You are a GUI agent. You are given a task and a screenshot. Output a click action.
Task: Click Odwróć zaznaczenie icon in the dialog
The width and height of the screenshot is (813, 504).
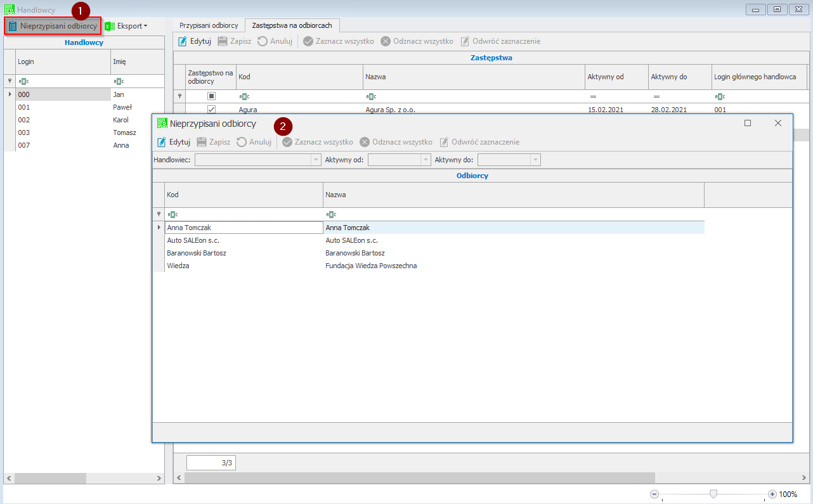pyautogui.click(x=445, y=142)
